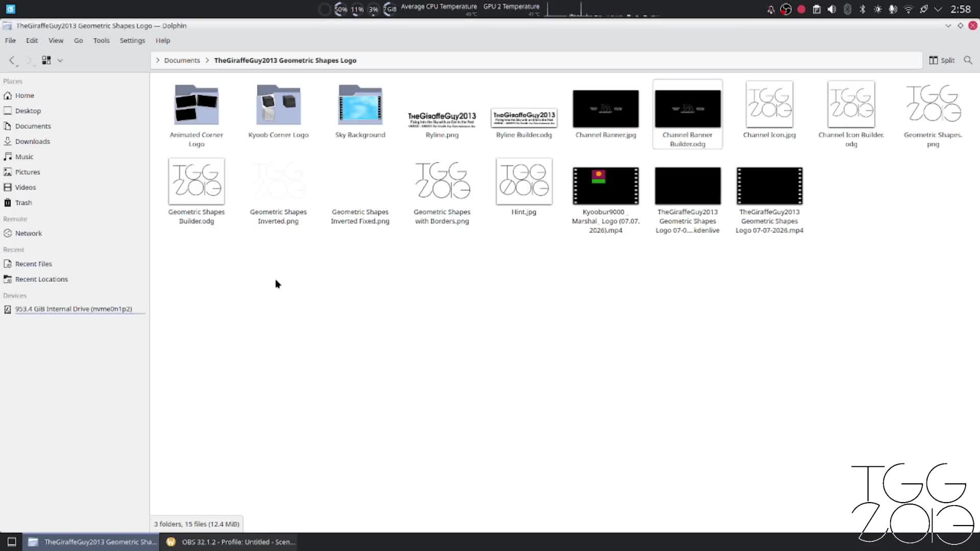
Task: Open the clipboard tray icon
Action: 817,9
